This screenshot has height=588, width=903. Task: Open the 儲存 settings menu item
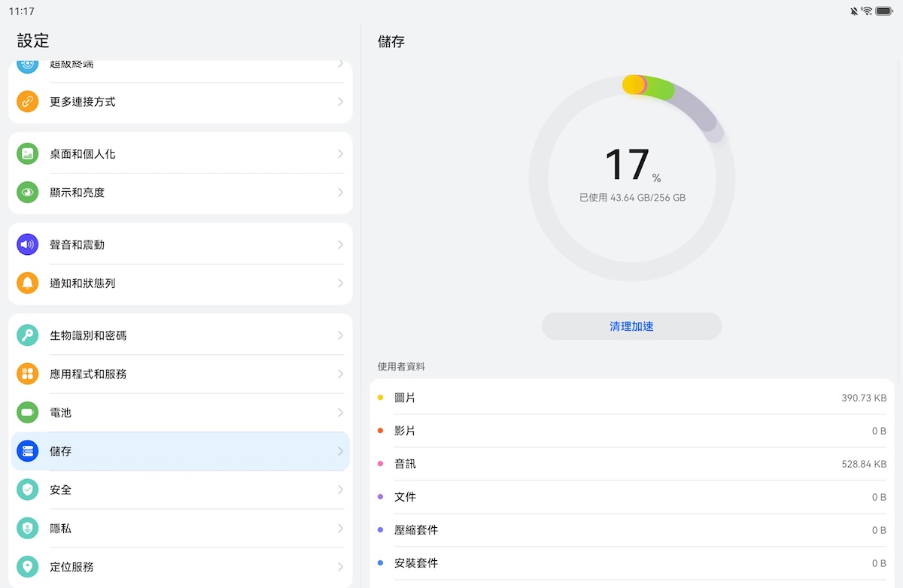coord(181,451)
